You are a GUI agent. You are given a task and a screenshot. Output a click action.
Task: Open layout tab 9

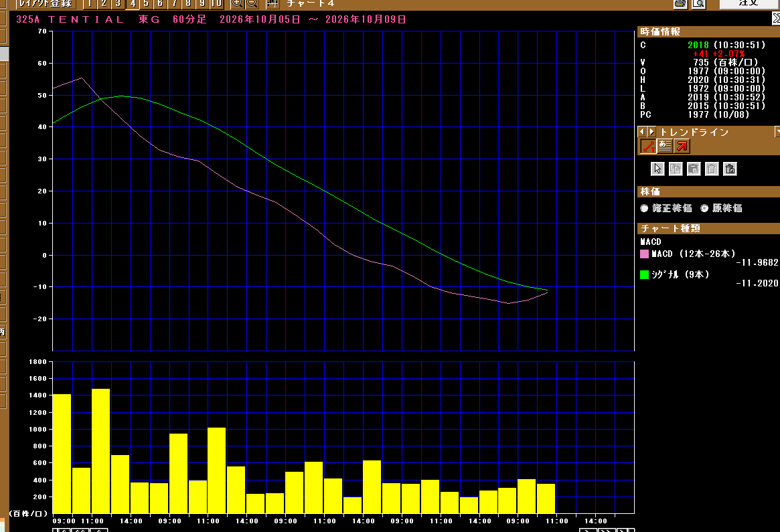(202, 3)
